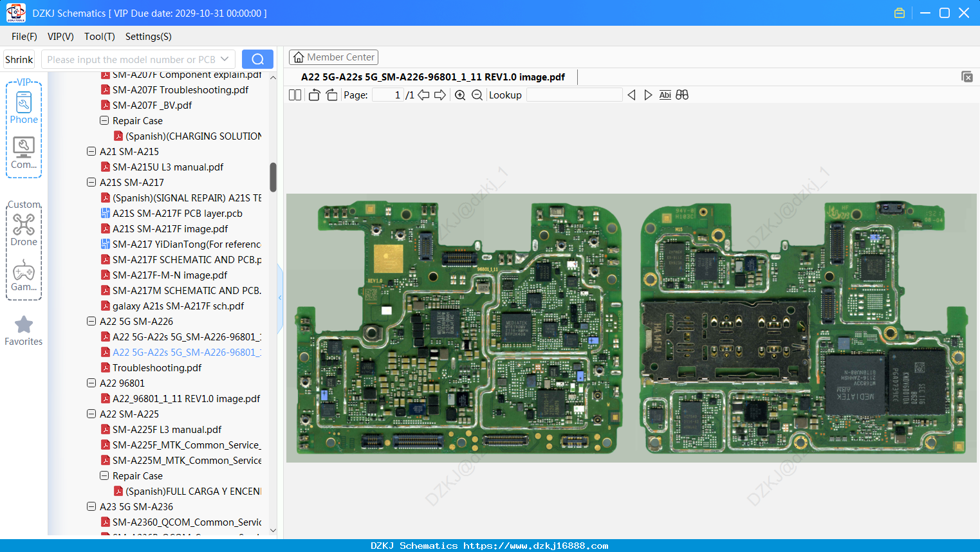Viewport: 980px width, 552px height.
Task: Click the Lookup text input field
Action: pos(574,95)
